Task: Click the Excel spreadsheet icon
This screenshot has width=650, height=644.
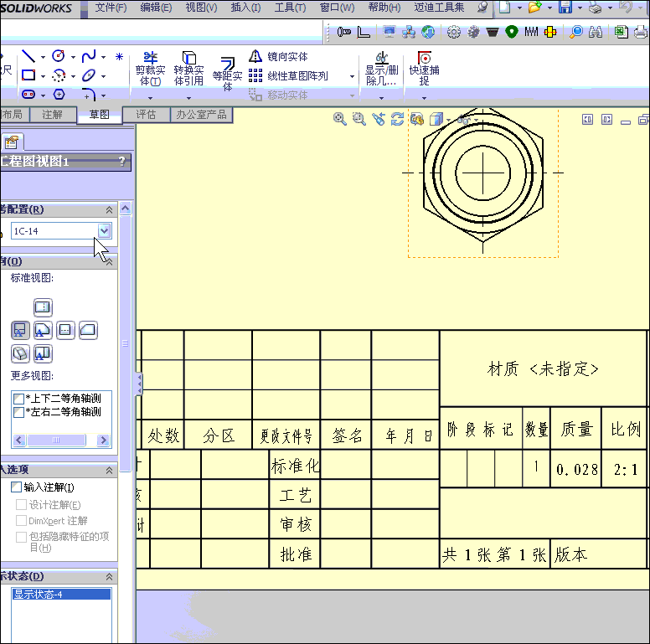Action: [621, 32]
